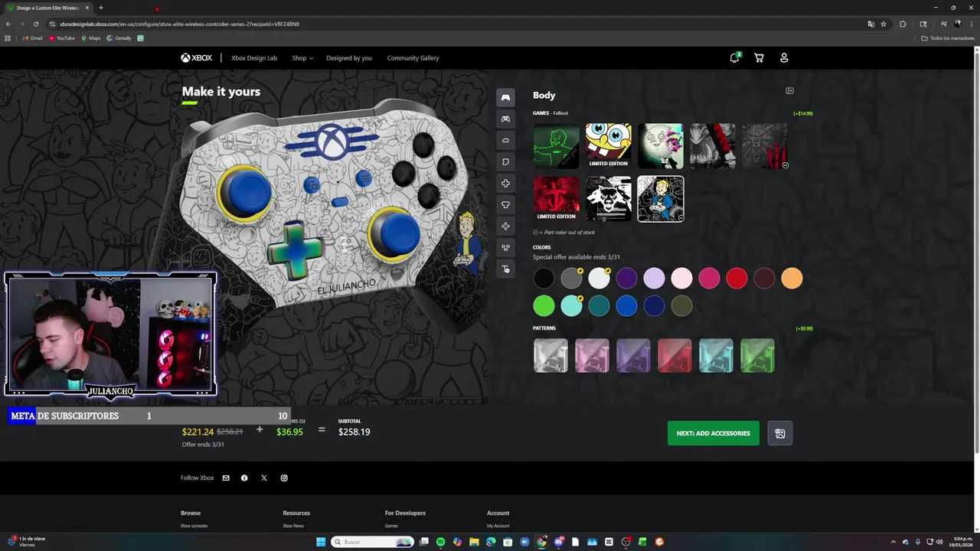Follow Xbox via email icon
Viewport: 980px width, 551px height.
(226, 478)
